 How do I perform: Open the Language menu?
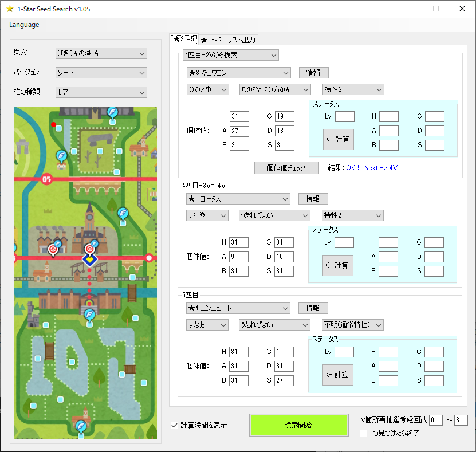[x=24, y=25]
